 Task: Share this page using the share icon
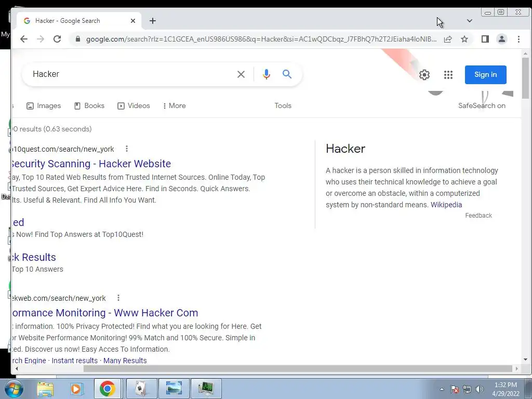click(x=448, y=39)
